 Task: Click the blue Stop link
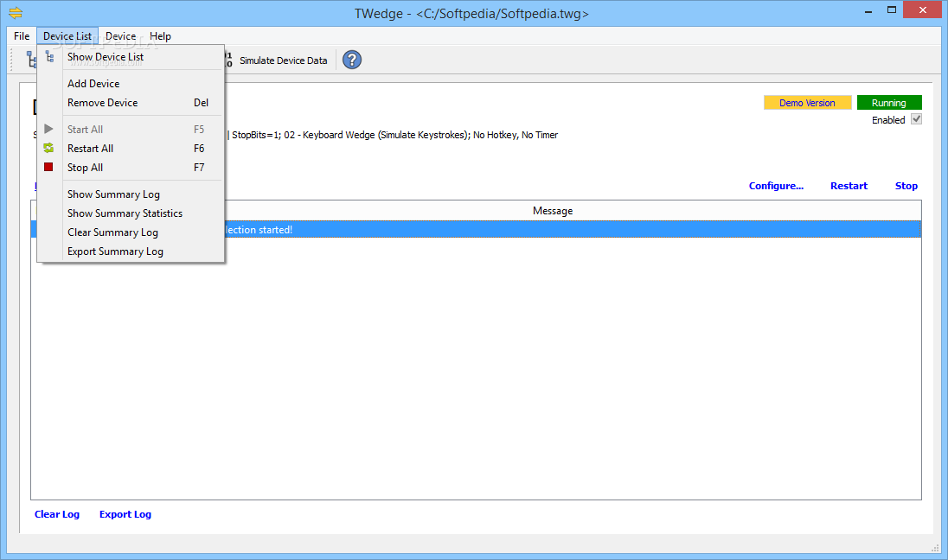[906, 186]
